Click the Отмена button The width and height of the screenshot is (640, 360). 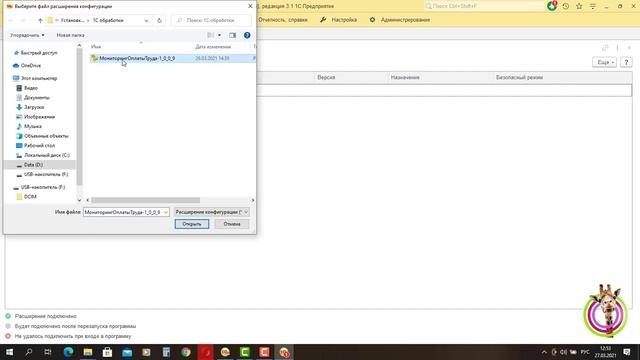(x=231, y=224)
